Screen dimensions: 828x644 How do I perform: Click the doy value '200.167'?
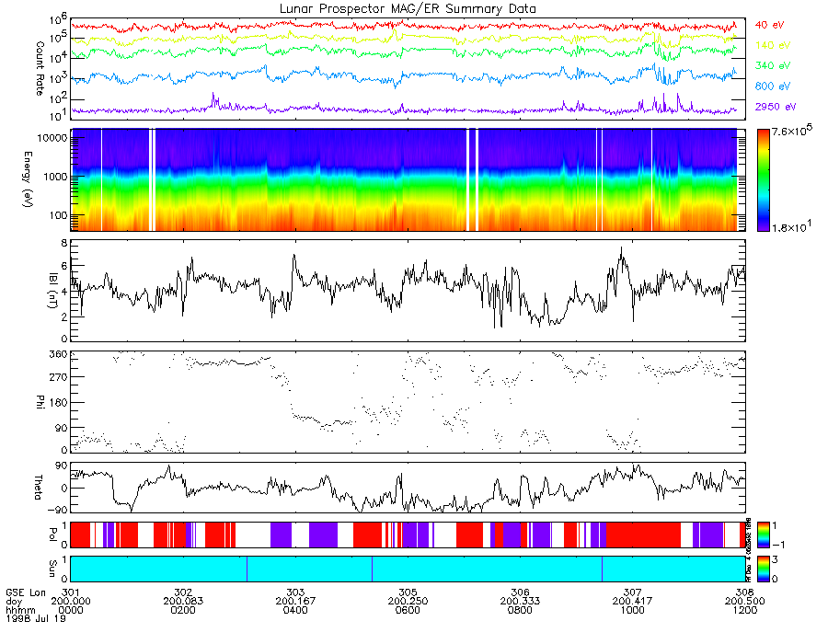click(x=295, y=602)
